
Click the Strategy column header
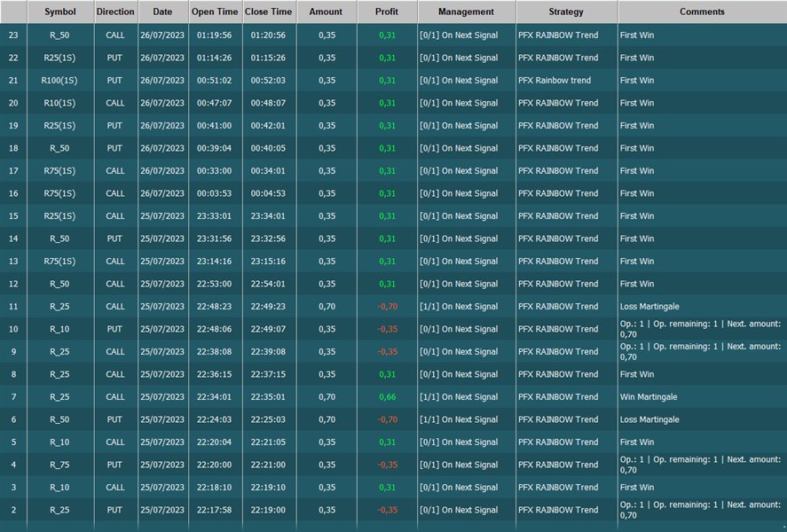(x=566, y=12)
